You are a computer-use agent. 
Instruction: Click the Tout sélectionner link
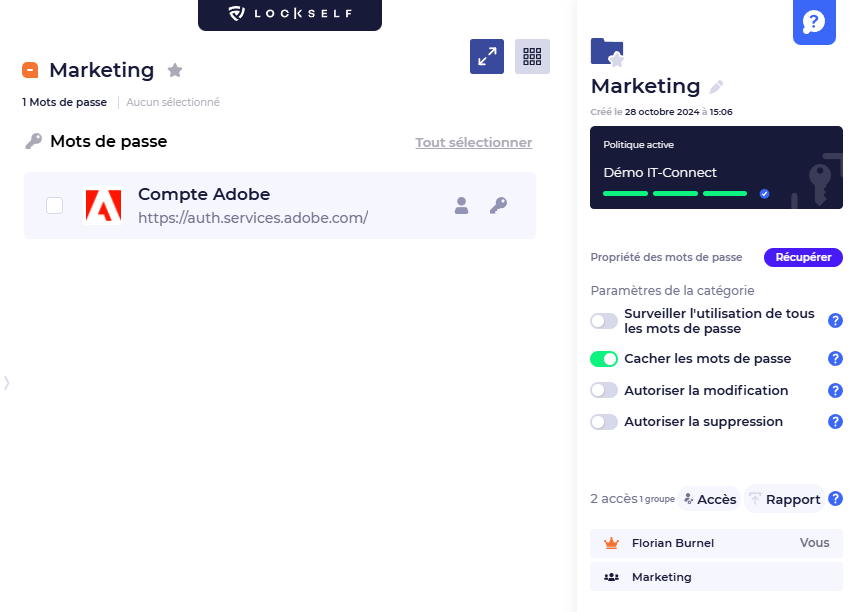click(x=473, y=142)
